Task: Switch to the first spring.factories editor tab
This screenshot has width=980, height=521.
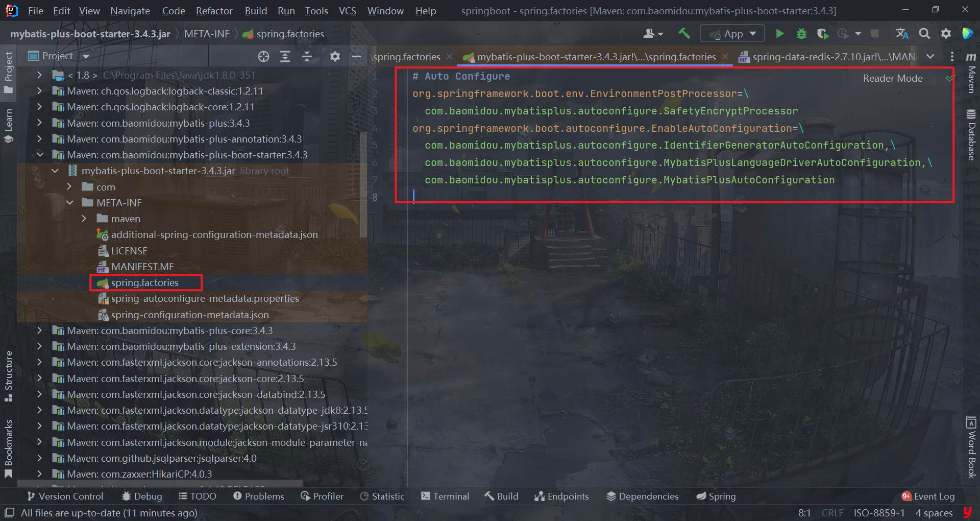Action: tap(406, 57)
